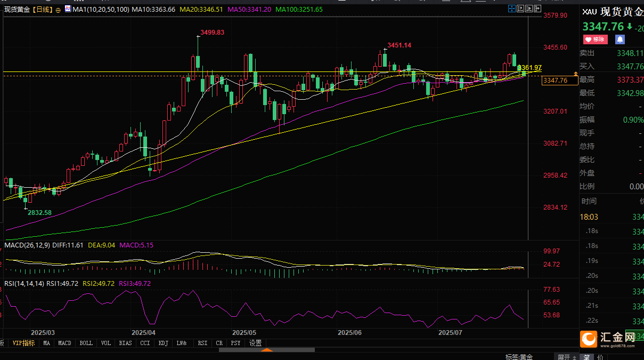Click the first chart layout icon at top right
This screenshot has height=360, width=644.
pos(511,9)
